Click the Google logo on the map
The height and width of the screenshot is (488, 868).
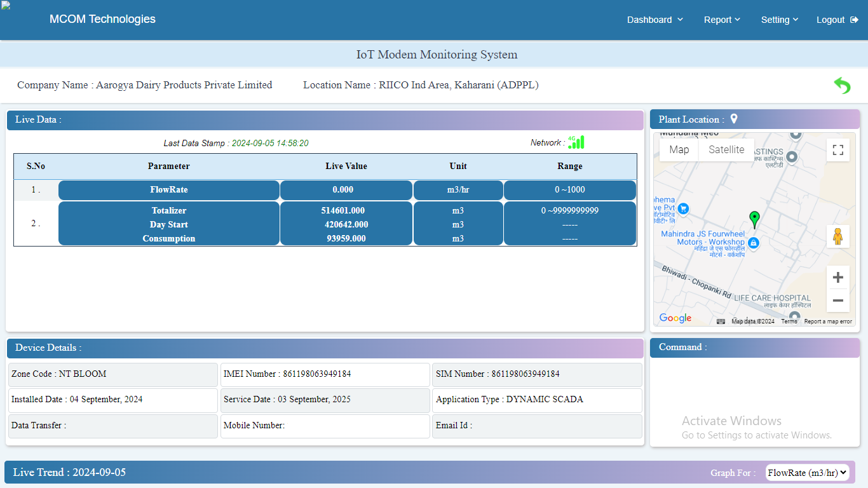coord(675,318)
